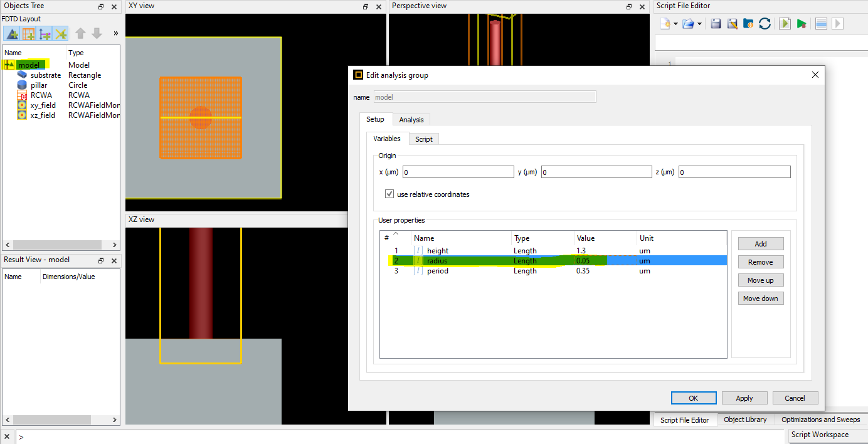Screen dimensions: 868x444
Task: Switch to the Analysis tab
Action: (411, 120)
